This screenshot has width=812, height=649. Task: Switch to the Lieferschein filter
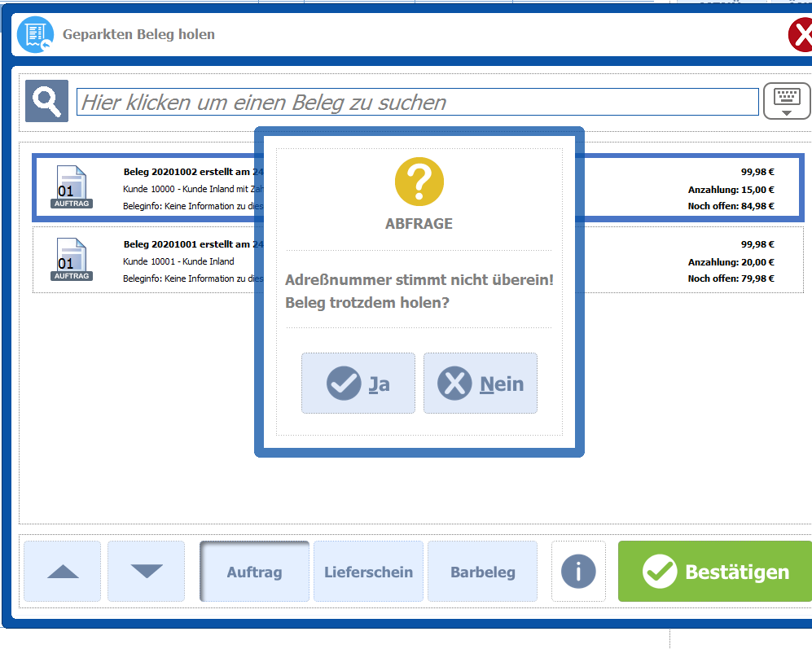[x=368, y=572]
